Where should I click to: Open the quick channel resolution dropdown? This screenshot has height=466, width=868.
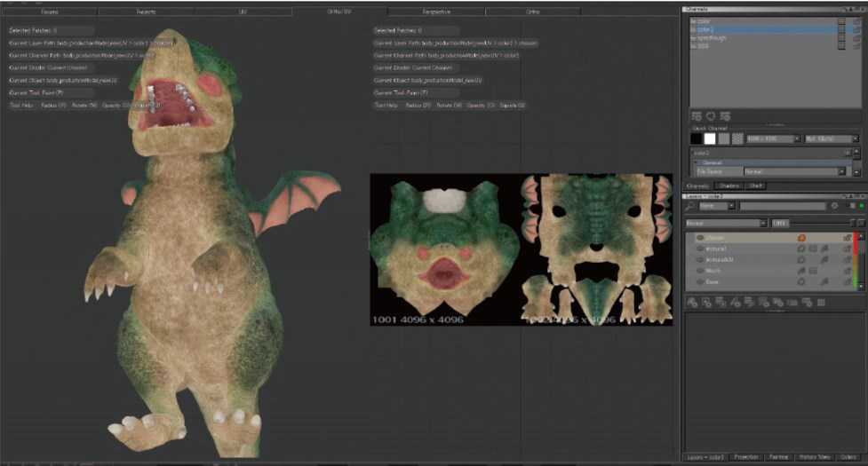(773, 138)
